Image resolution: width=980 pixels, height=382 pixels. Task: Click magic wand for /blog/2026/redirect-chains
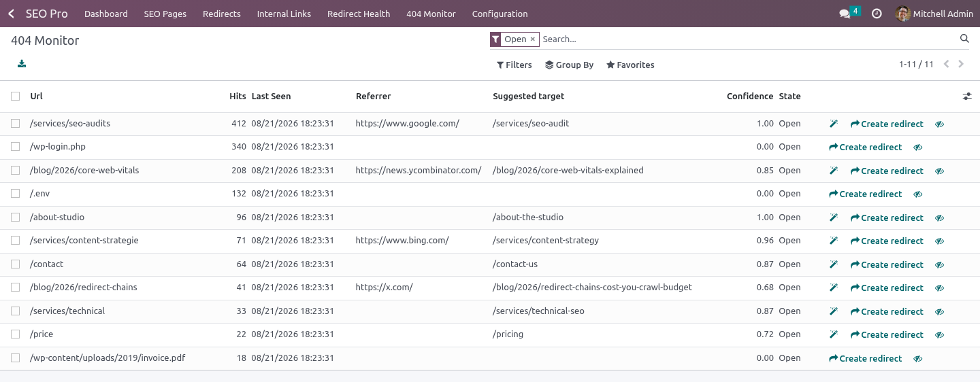834,288
